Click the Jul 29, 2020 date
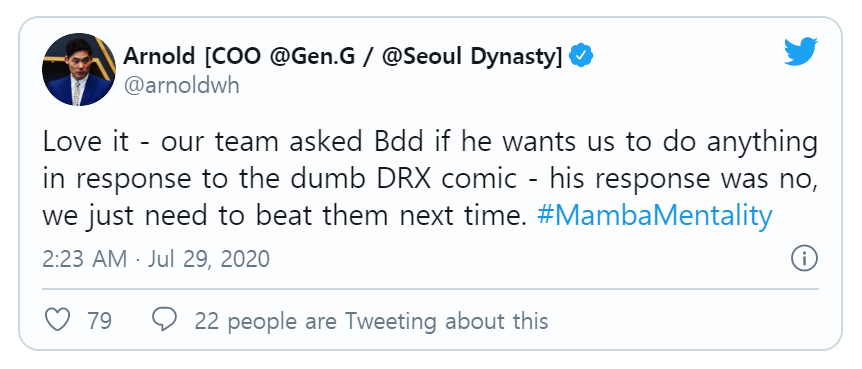Screen dimensions: 862x369 tap(209, 258)
